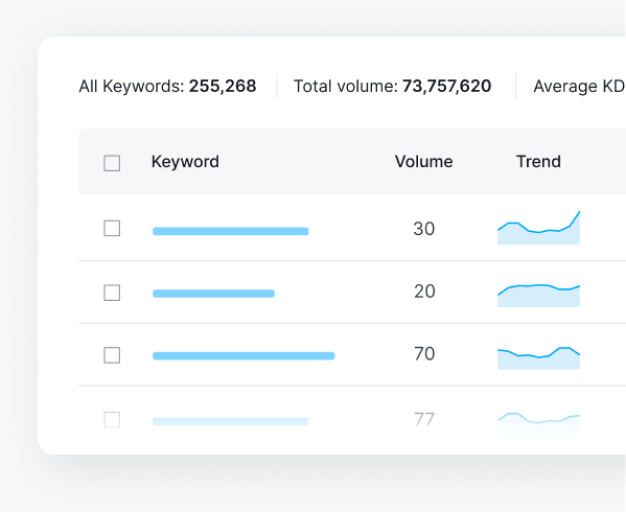Mark the checkbox in volume 77 row
The image size is (626, 512).
coord(112,420)
